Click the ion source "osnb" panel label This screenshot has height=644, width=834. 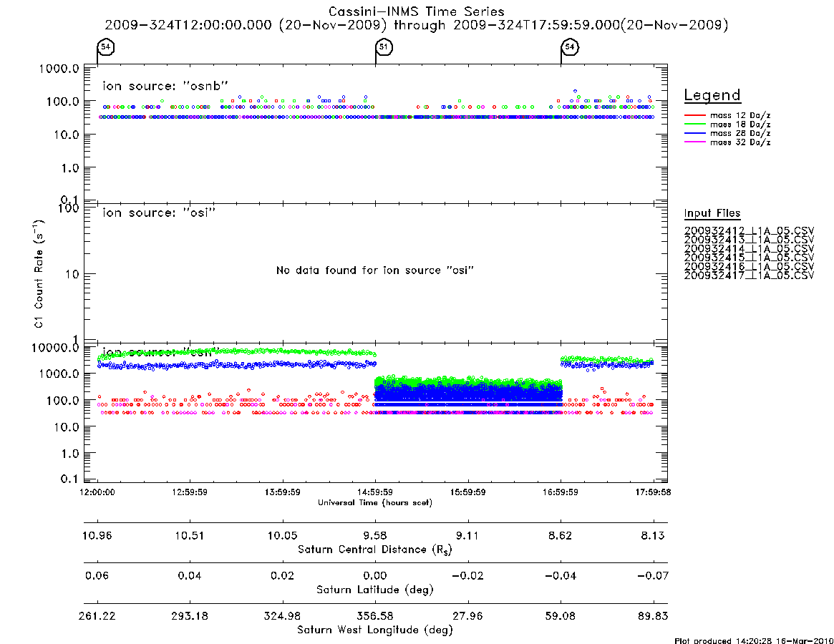(165, 86)
